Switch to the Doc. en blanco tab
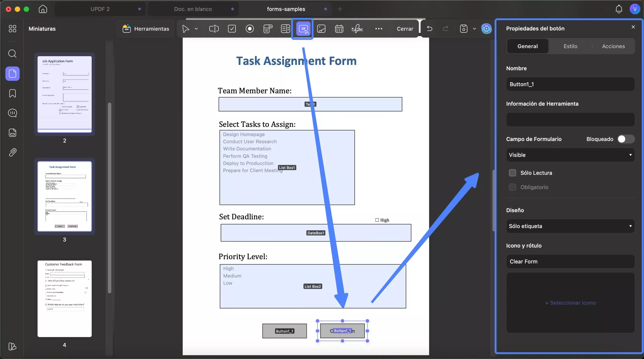This screenshot has height=359, width=644. [x=193, y=9]
